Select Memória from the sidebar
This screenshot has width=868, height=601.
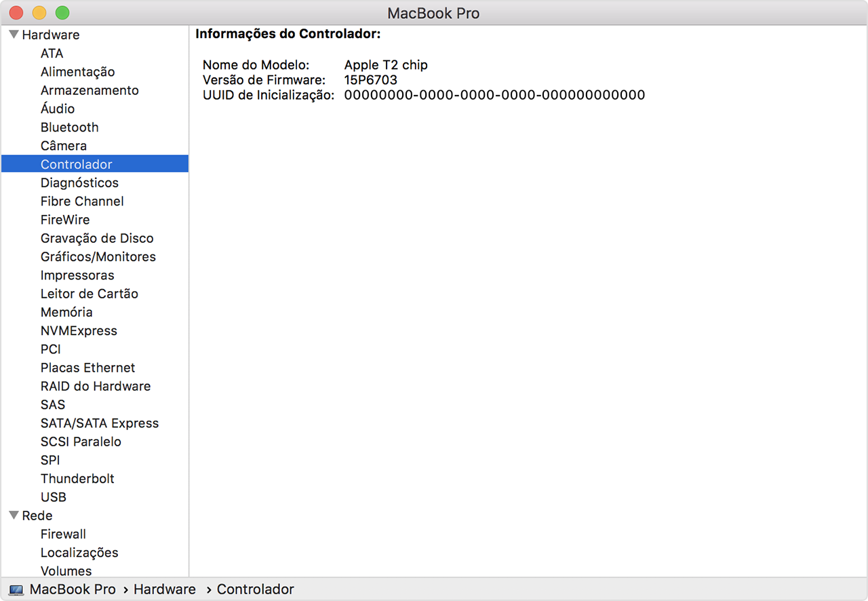66,312
